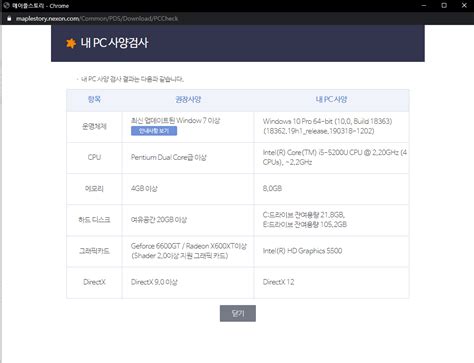Screen dimensions: 474x363
Task: Minimize the Chrome window
Action: click(424, 6)
